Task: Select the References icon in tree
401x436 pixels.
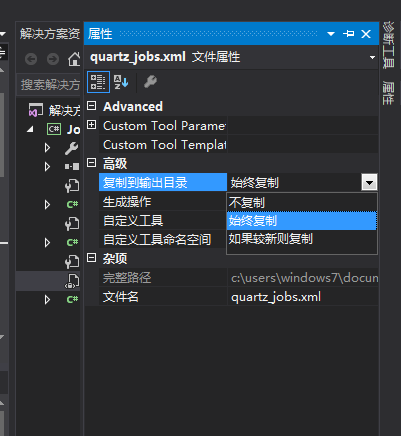Action: (72, 166)
